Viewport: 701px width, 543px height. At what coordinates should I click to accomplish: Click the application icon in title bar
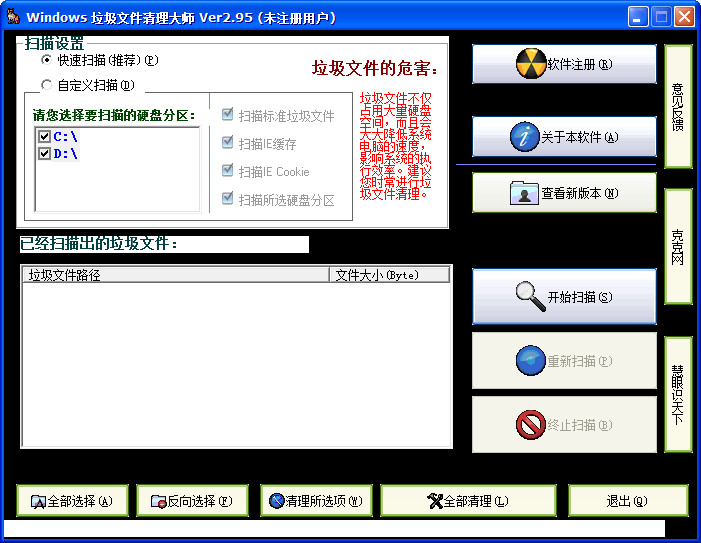pos(13,17)
